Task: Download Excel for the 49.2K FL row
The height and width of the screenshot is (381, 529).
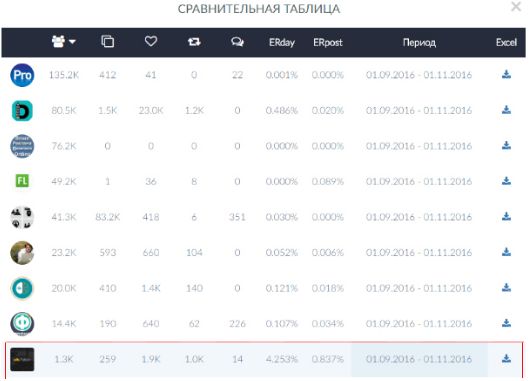Action: point(506,181)
